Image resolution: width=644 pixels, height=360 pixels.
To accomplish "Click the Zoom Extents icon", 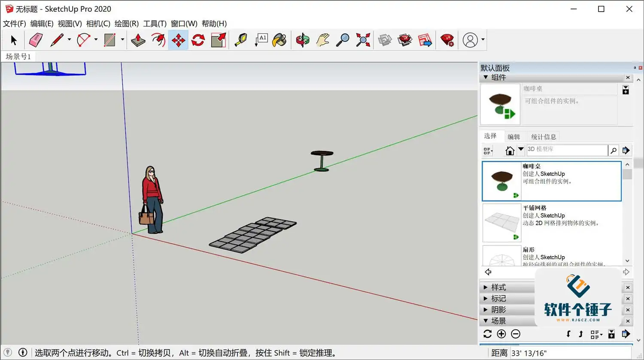I will tap(363, 39).
